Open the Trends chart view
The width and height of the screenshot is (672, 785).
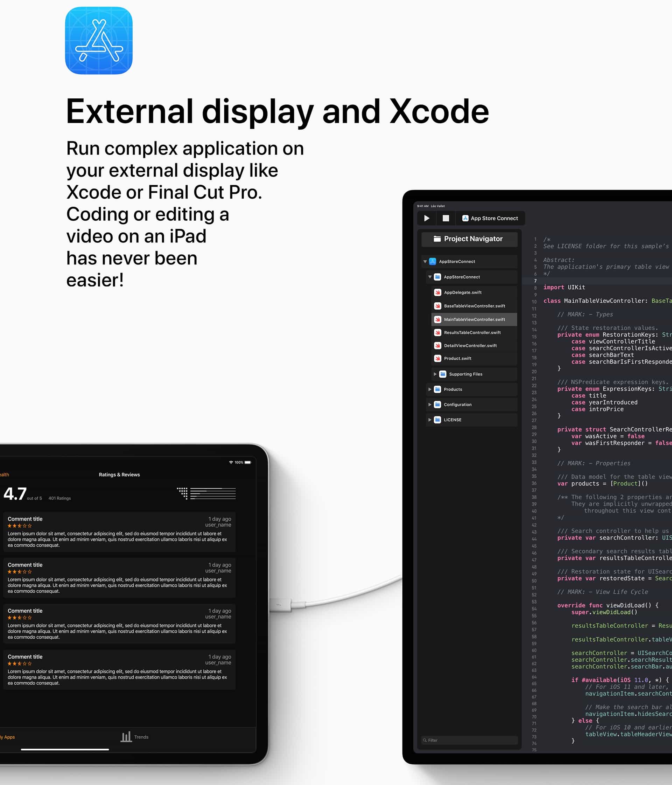pyautogui.click(x=134, y=737)
